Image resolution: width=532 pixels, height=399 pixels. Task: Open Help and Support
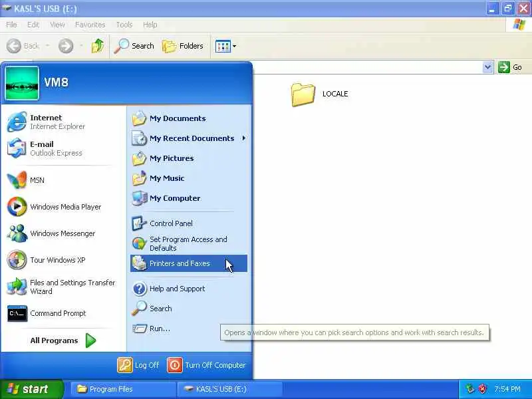click(x=189, y=289)
